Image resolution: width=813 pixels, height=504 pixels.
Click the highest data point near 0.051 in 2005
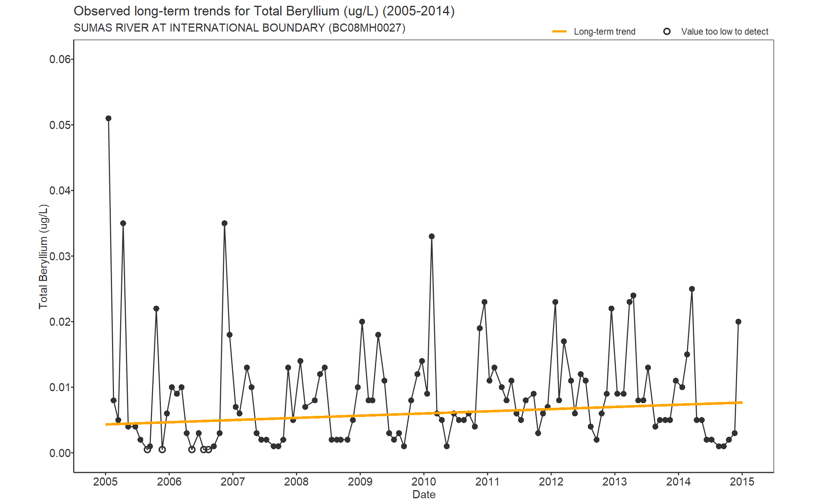109,118
